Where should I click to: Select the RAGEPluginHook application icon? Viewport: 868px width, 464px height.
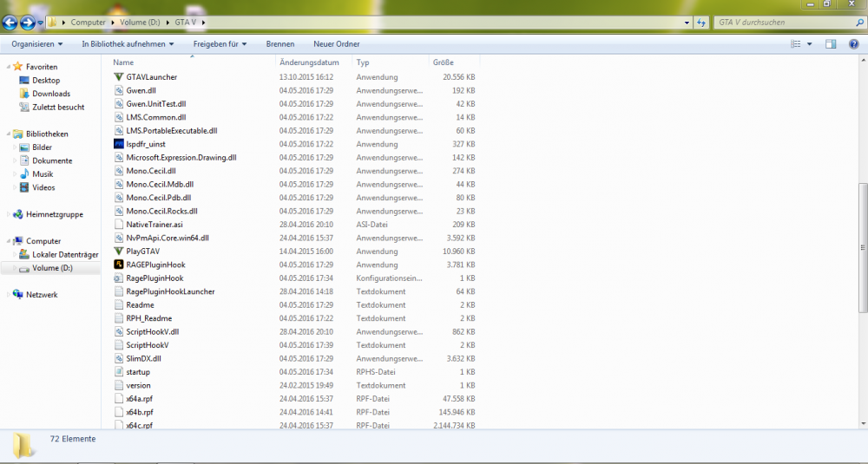tap(118, 265)
